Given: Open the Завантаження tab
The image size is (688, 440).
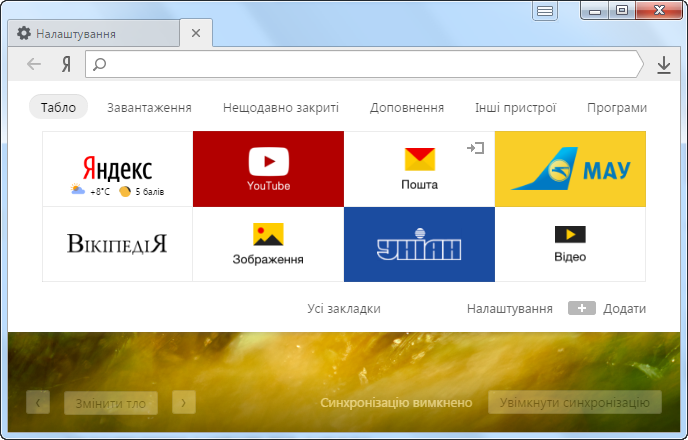Looking at the screenshot, I should [x=149, y=107].
